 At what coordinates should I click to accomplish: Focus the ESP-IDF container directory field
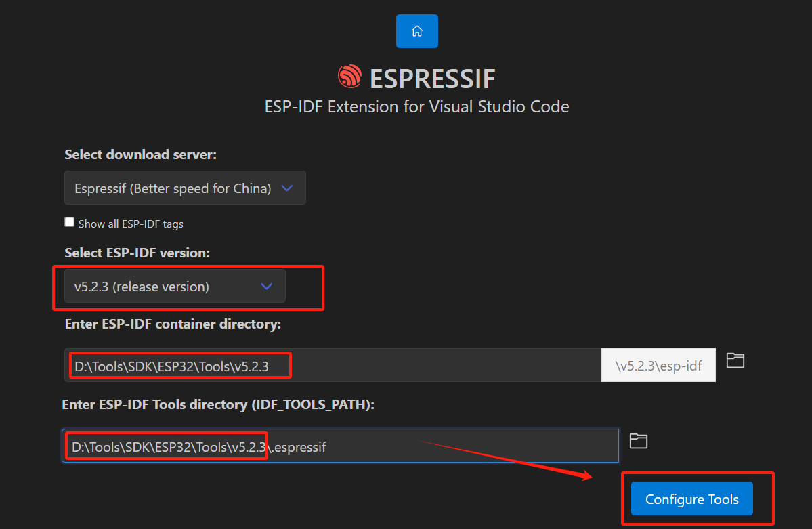(x=333, y=366)
